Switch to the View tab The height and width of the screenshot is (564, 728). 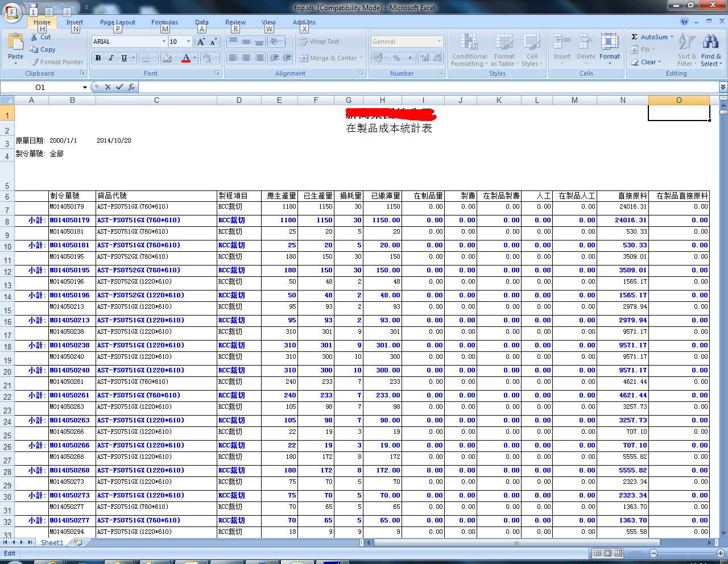(269, 22)
